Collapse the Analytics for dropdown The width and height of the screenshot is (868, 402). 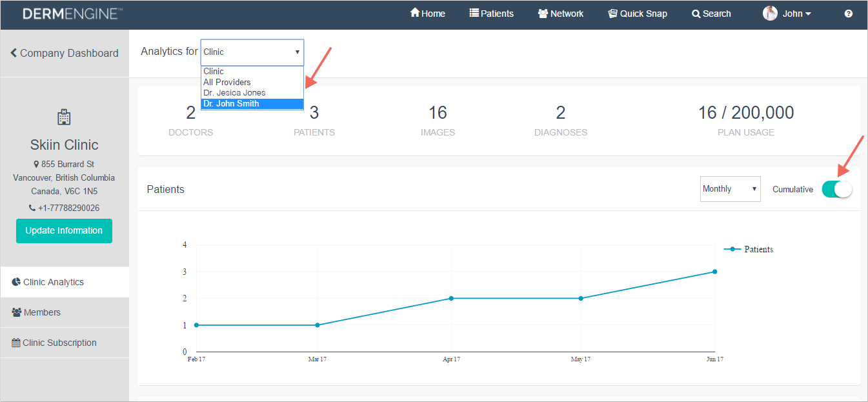tap(252, 52)
